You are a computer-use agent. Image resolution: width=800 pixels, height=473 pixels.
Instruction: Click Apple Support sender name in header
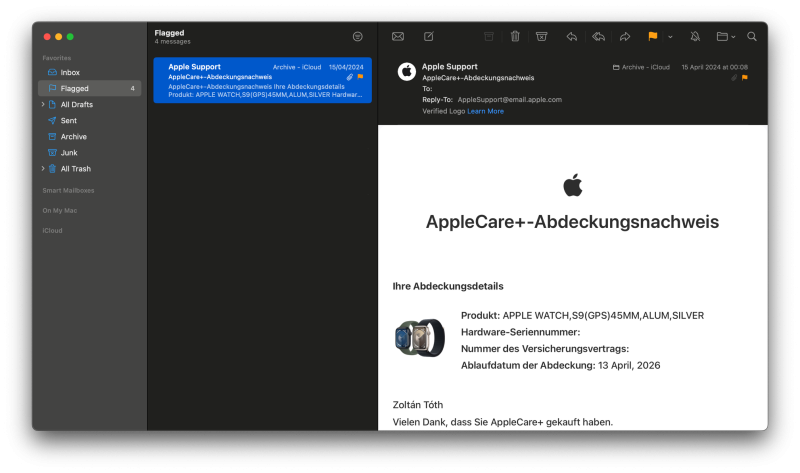(x=449, y=66)
